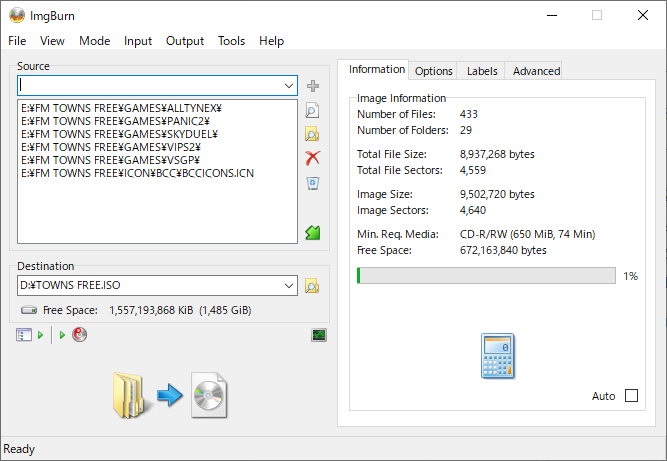The image size is (667, 461).
Task: Click the 1% progress percentage label
Action: click(630, 276)
